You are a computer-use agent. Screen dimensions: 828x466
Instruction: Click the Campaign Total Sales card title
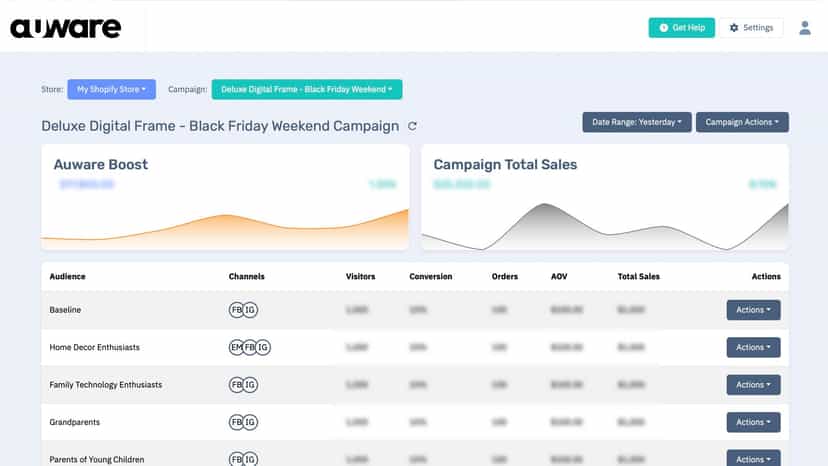pos(505,164)
